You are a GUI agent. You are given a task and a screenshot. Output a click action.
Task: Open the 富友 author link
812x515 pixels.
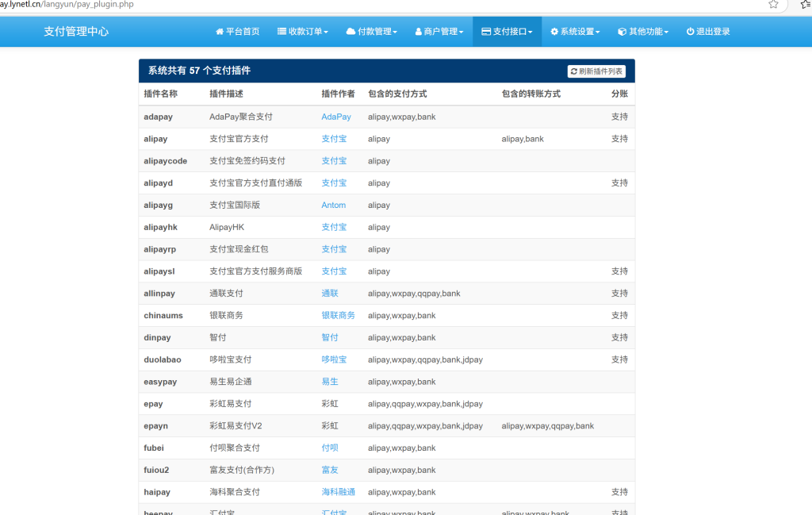[x=330, y=471]
